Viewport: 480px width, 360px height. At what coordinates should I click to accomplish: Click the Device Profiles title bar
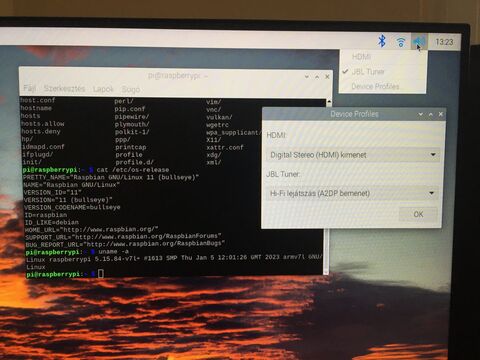coord(354,114)
